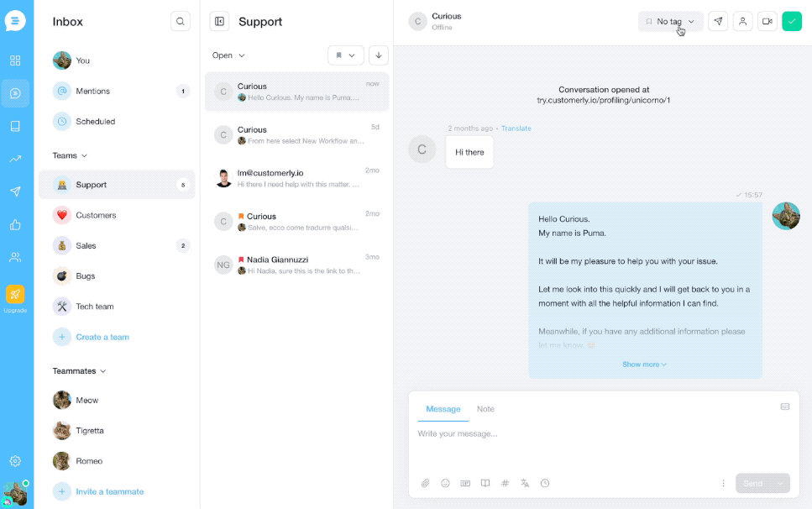Select teammate Tigretta

(x=117, y=431)
